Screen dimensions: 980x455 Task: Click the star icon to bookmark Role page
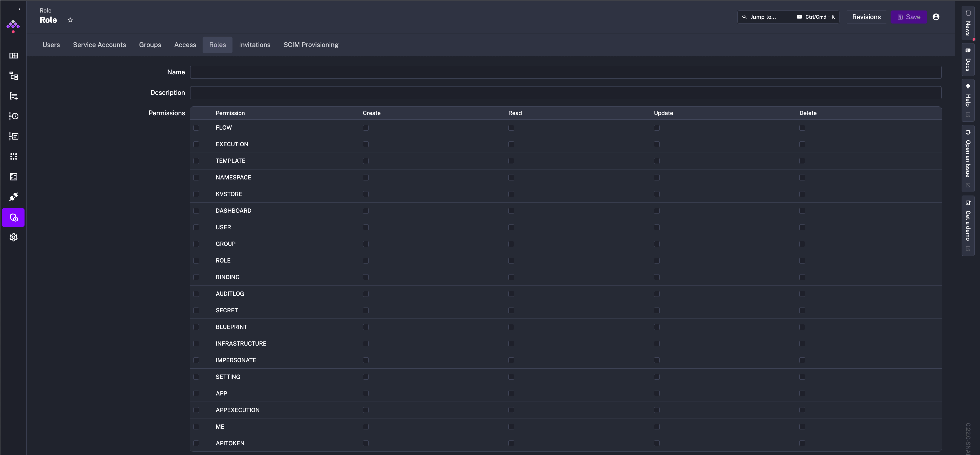coord(70,20)
